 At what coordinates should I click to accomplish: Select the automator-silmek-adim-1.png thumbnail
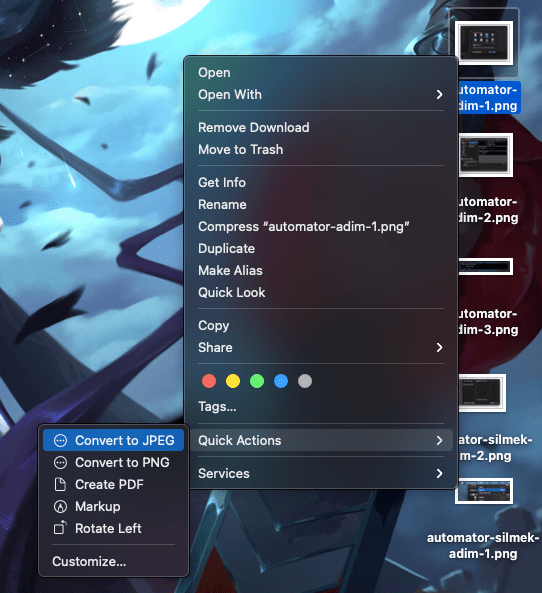tap(484, 491)
